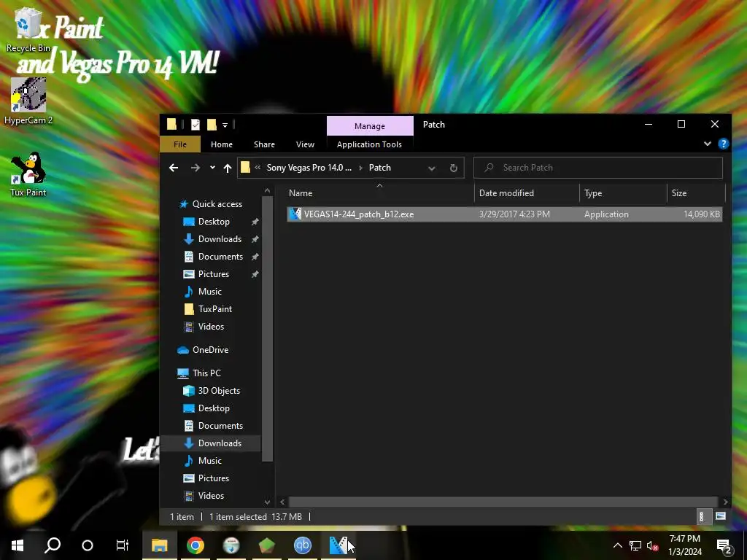Open Task View on taskbar
The image size is (747, 560).
(x=123, y=545)
